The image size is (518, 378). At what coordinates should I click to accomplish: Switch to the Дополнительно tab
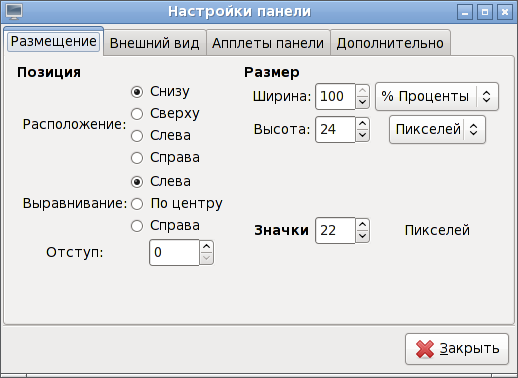tap(390, 43)
